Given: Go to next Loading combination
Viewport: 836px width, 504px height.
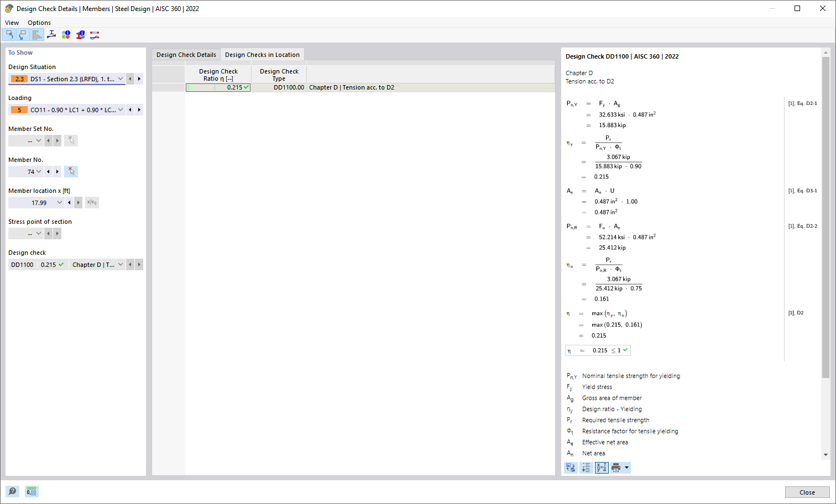Looking at the screenshot, I should click(139, 110).
